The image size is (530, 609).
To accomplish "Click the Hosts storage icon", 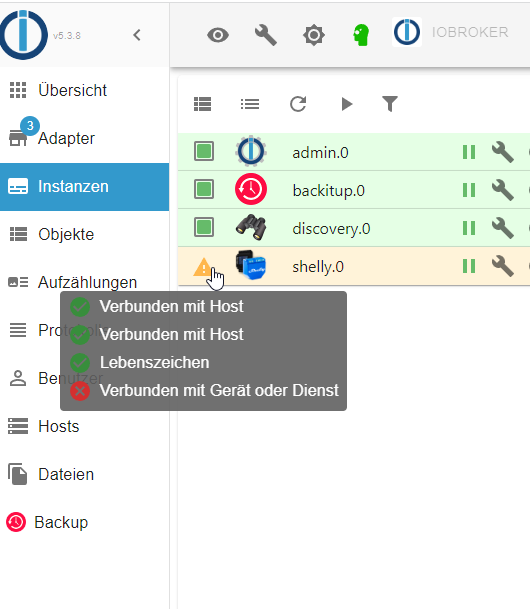I will tap(18, 426).
